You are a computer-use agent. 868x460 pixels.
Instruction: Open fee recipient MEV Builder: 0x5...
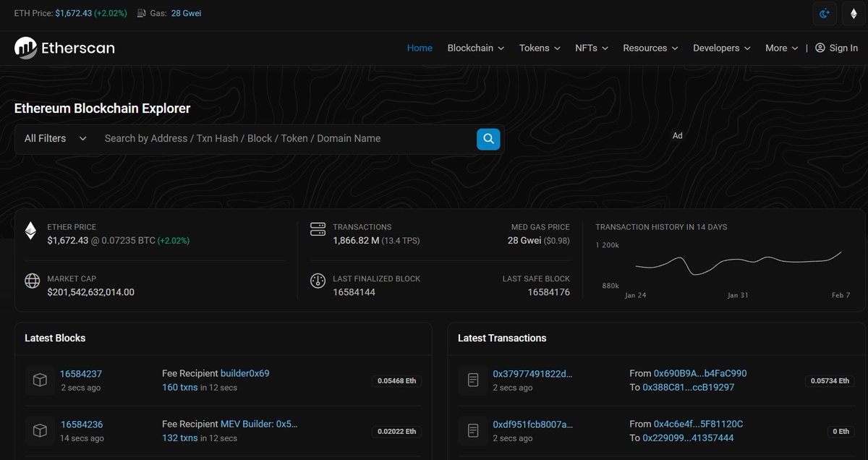coord(260,424)
